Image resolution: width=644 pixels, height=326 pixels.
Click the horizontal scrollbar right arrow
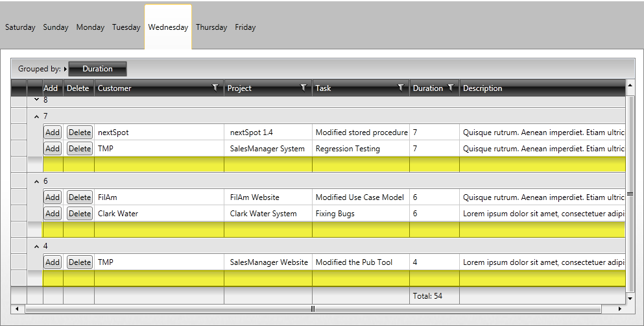(620, 308)
